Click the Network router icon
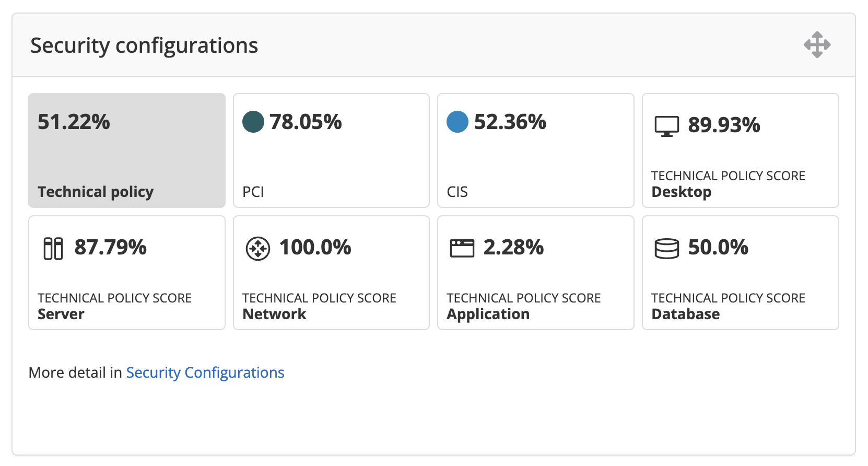The height and width of the screenshot is (466, 868). (257, 248)
